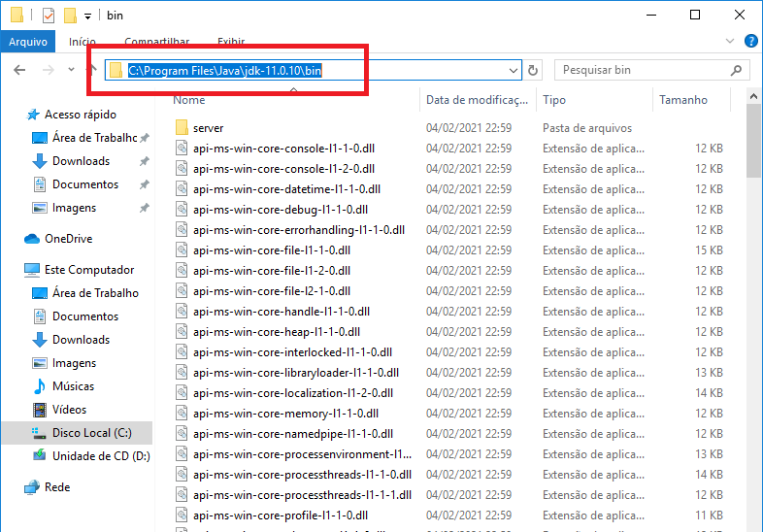Select file api-ms-win-core-processthreads-l1-1-0.dll
The image size is (763, 532).
[302, 475]
